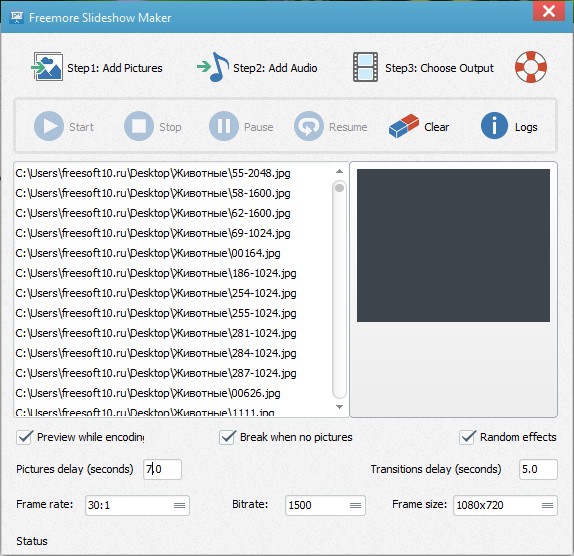This screenshot has height=556, width=574.
Task: Select file 287-1024.jpg in list
Action: [x=156, y=373]
